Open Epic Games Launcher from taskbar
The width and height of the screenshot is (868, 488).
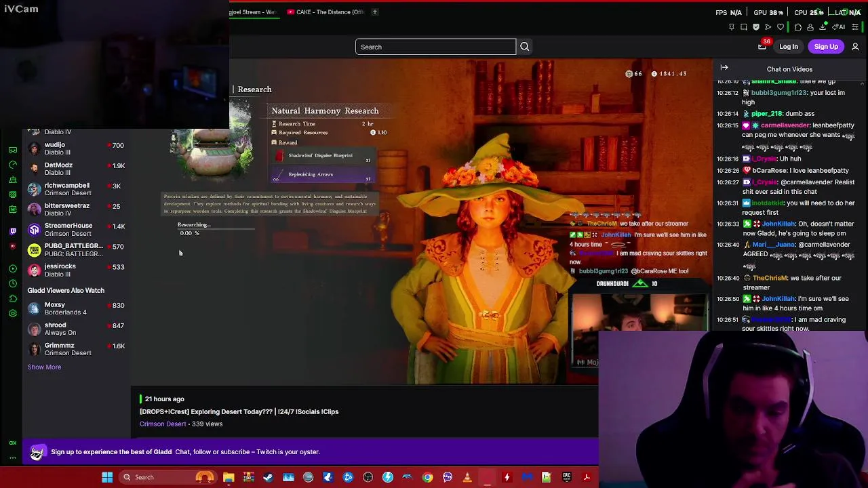pos(567,477)
